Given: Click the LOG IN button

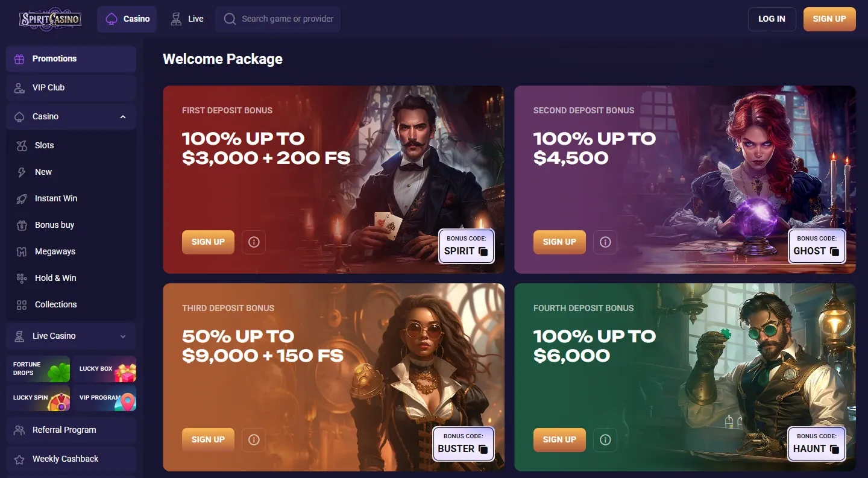Looking at the screenshot, I should coord(772,19).
